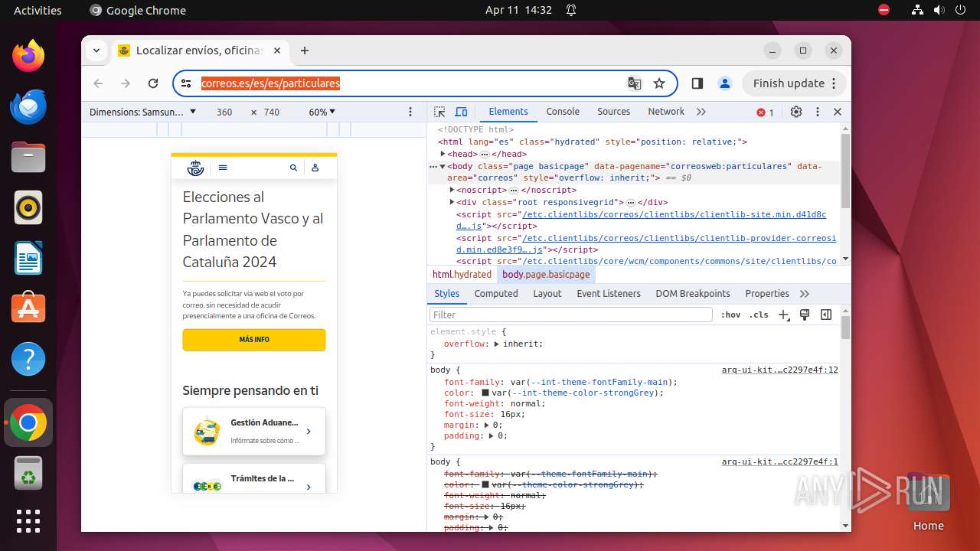
Task: Go back in Chrome
Action: tap(98, 83)
